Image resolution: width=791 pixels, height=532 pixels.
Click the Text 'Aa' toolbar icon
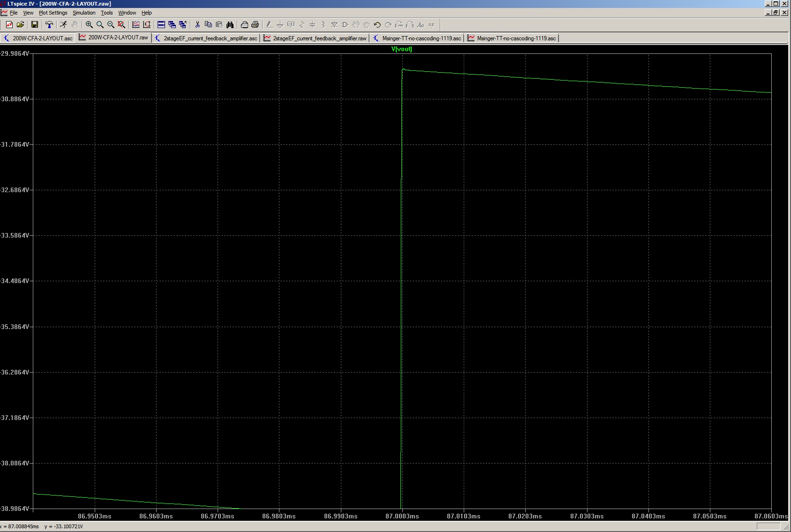pos(421,25)
